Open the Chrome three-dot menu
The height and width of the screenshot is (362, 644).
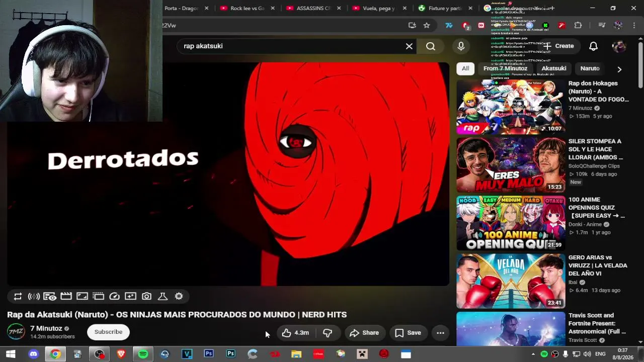pos(633,26)
